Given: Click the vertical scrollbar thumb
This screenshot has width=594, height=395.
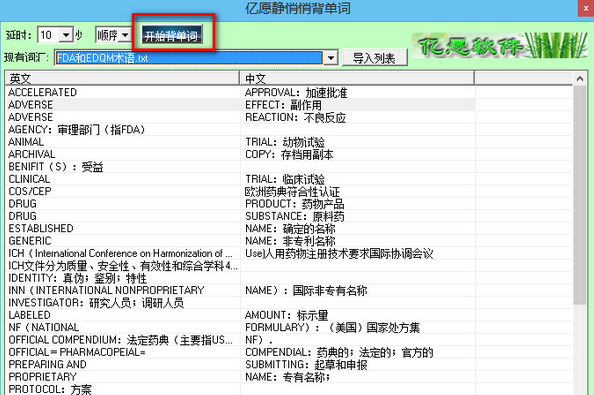Looking at the screenshot, I should click(580, 195).
